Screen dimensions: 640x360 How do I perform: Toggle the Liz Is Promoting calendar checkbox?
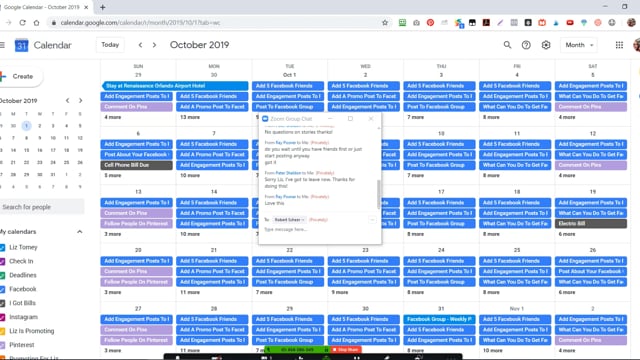[x=2, y=331]
